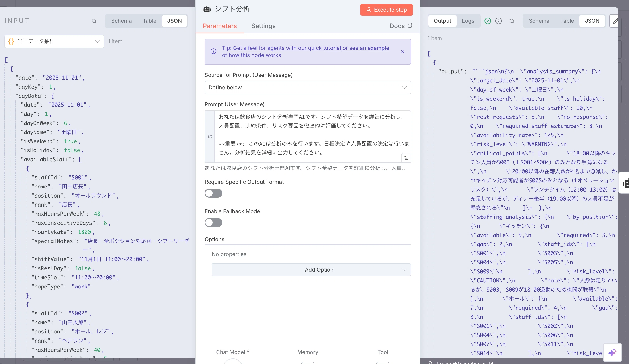Viewport: 629px width, 364px height.
Task: Select Schema view in output panel
Action: pos(539,21)
